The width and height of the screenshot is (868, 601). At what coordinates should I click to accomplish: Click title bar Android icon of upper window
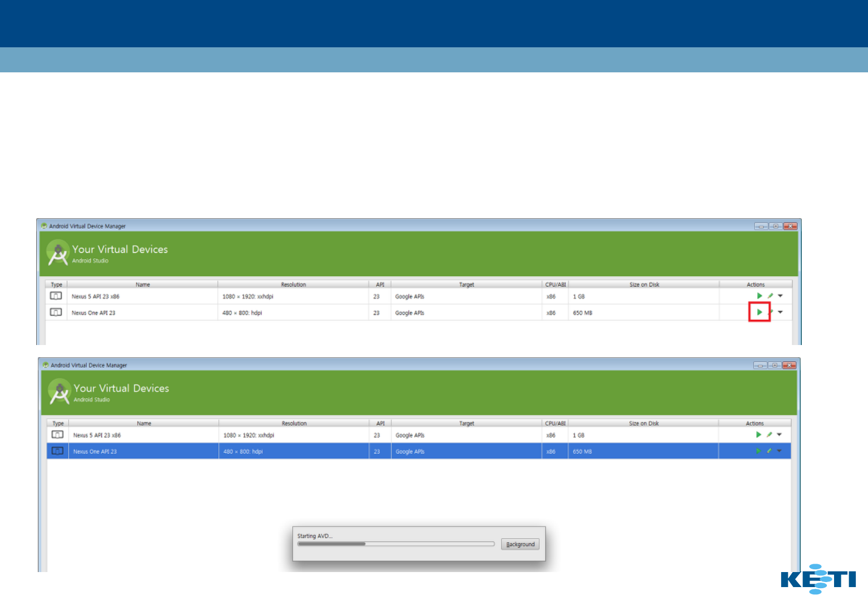click(x=44, y=226)
